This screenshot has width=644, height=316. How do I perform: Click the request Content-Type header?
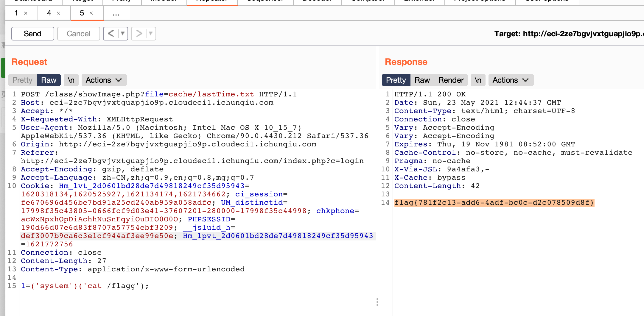point(133,269)
